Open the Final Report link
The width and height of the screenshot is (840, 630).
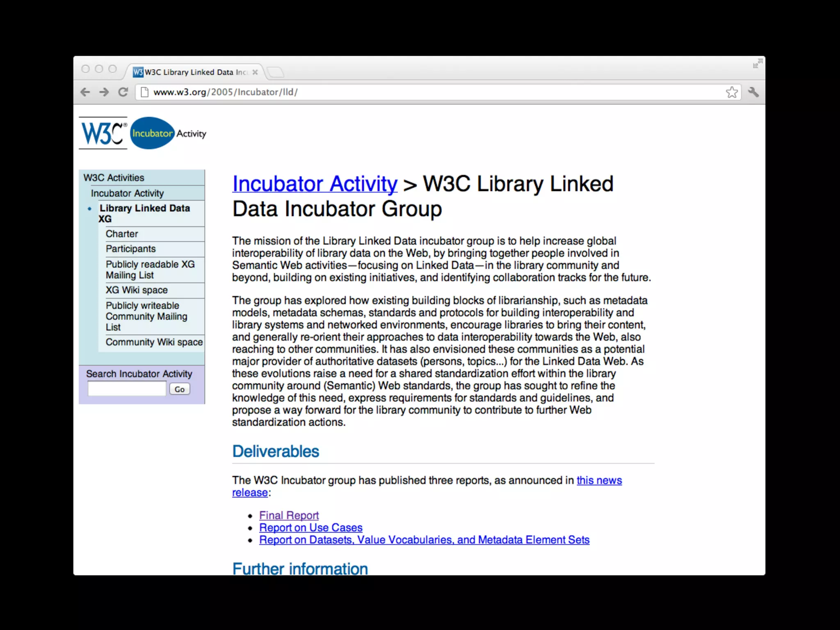289,515
